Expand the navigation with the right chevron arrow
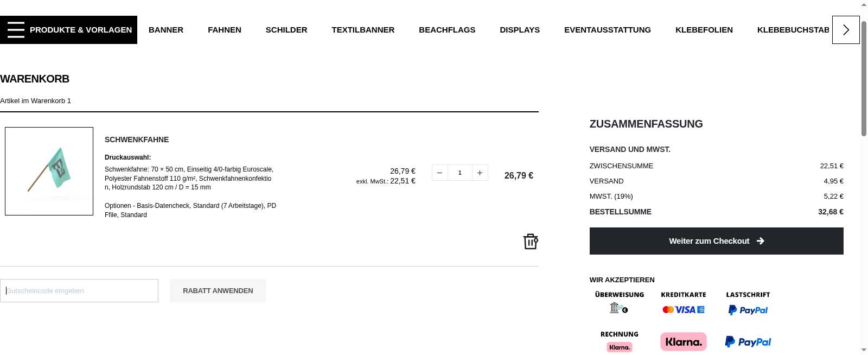The image size is (868, 355). pyautogui.click(x=845, y=30)
